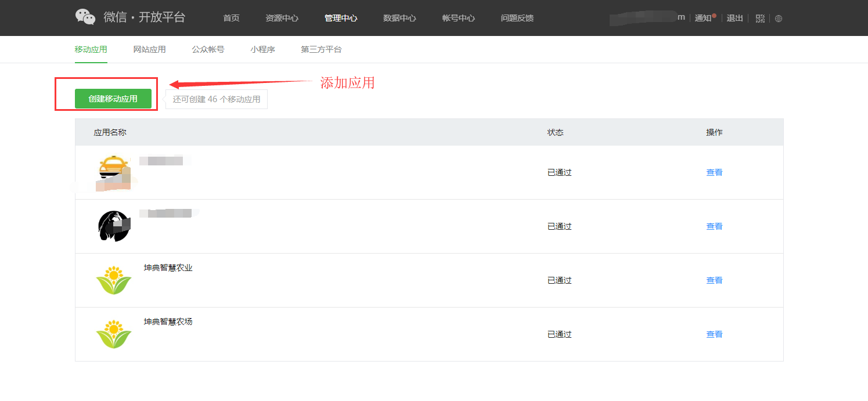Click the WeChat Open Platform logo icon
868x401 pixels.
point(85,17)
